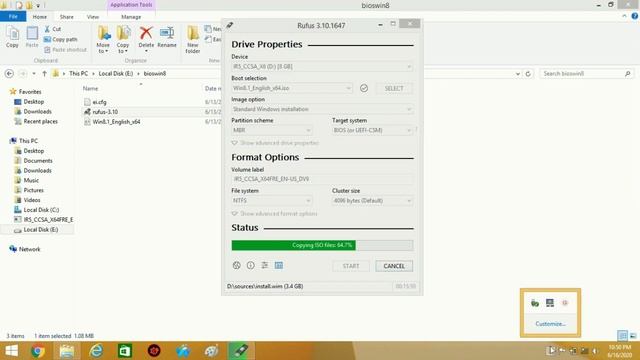The image size is (640, 360).
Task: Open Rufus application settings sliders icon
Action: pos(265,266)
